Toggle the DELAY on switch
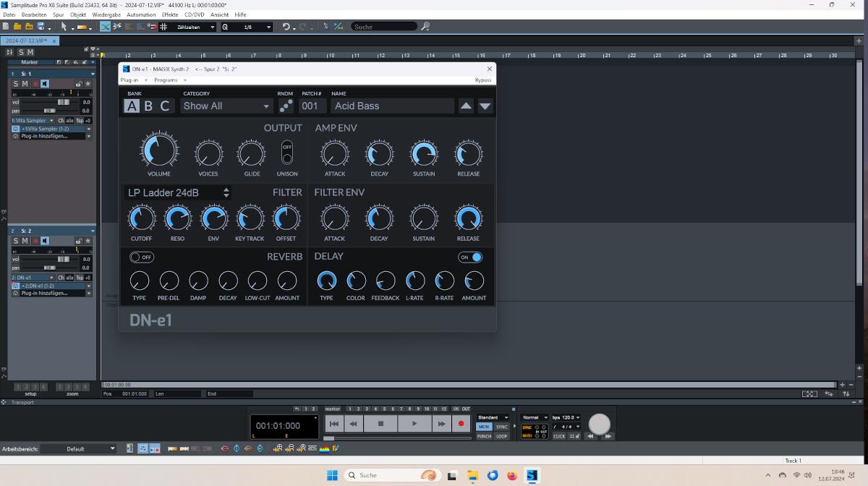868x486 pixels. (x=470, y=257)
